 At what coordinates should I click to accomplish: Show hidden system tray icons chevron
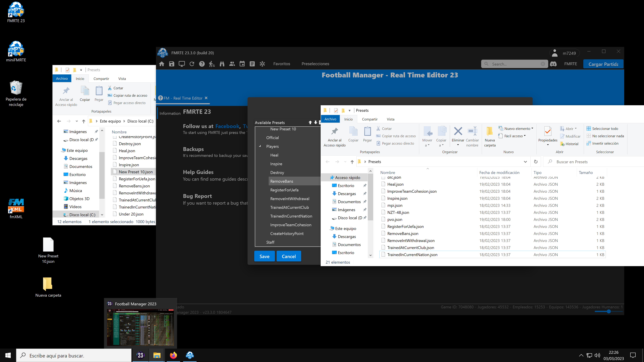point(581,355)
